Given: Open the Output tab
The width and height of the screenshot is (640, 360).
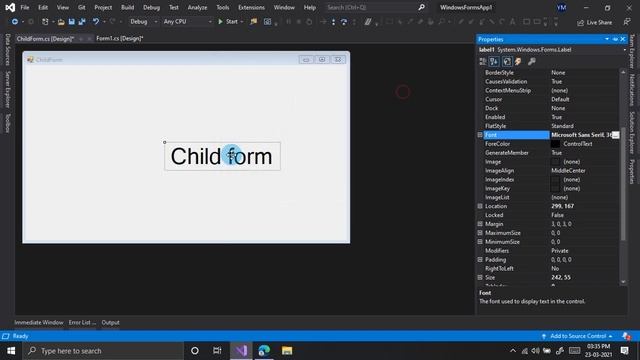Looking at the screenshot, I should click(x=110, y=322).
